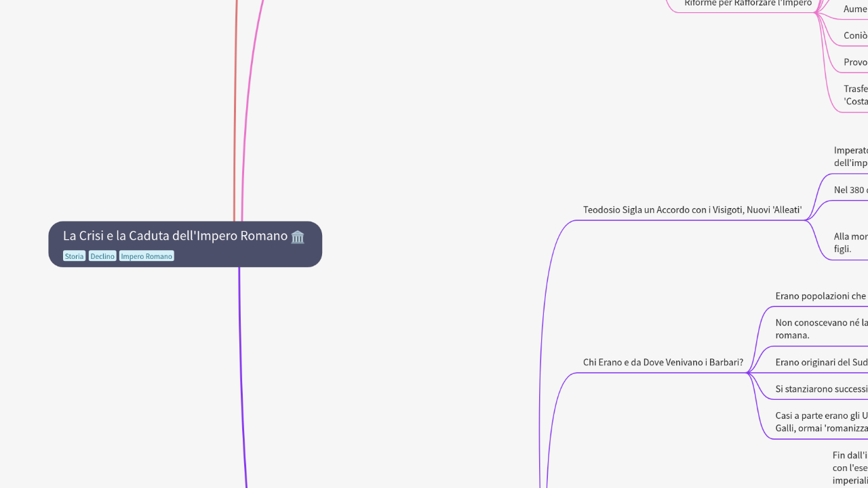Click the "Nel 380" child node
The height and width of the screenshot is (488, 868).
[x=850, y=190]
